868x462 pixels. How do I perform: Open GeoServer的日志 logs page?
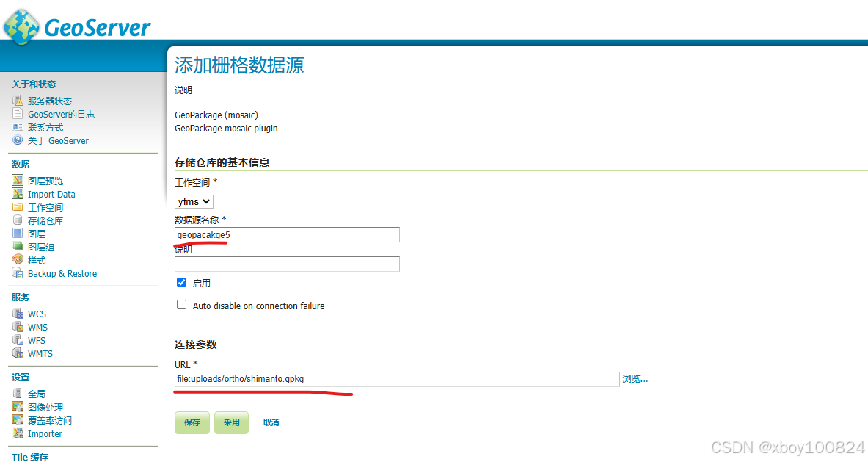62,114
